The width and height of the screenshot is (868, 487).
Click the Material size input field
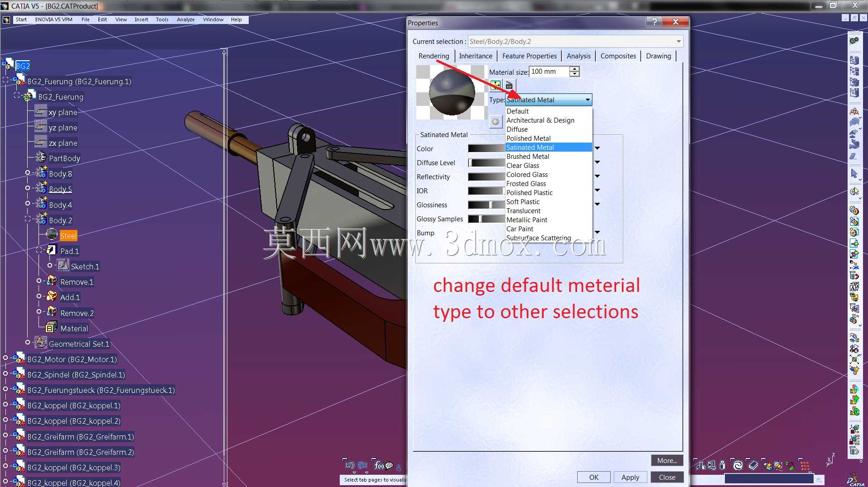550,72
